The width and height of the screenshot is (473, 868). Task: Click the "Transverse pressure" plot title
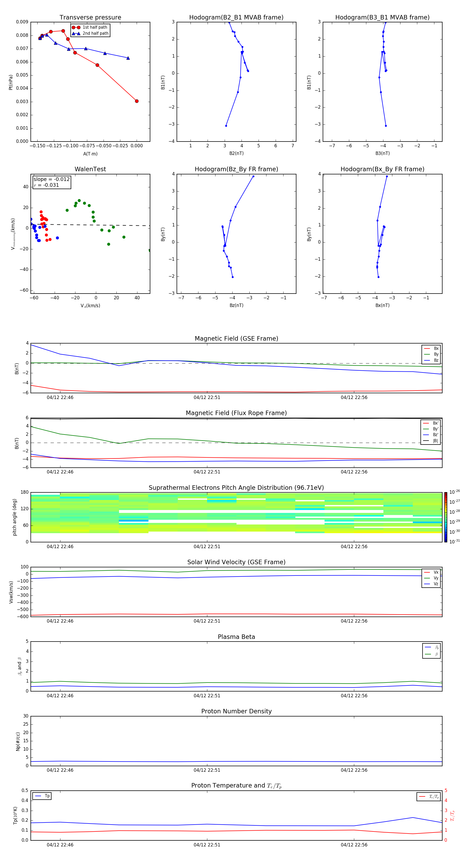point(90,18)
